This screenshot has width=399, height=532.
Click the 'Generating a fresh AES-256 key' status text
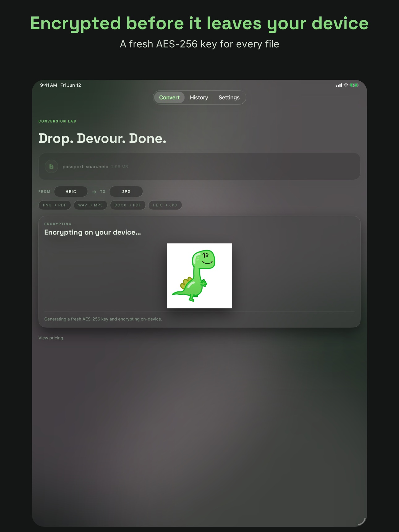coord(103,319)
